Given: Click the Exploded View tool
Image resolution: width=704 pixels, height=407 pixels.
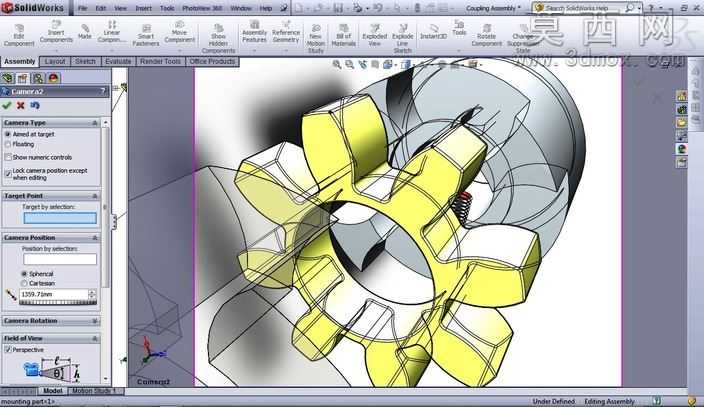Looking at the screenshot, I should pos(374,35).
